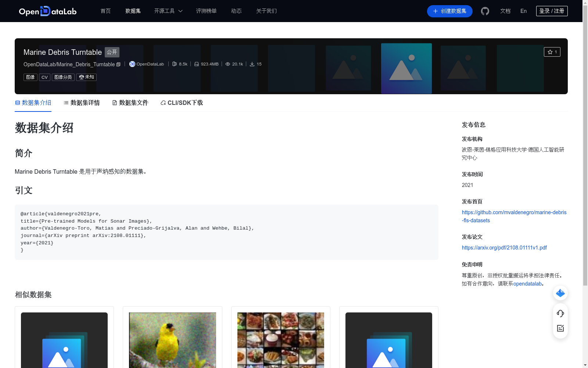
Task: Click the 923.4MB storage size icon
Action: 197,64
